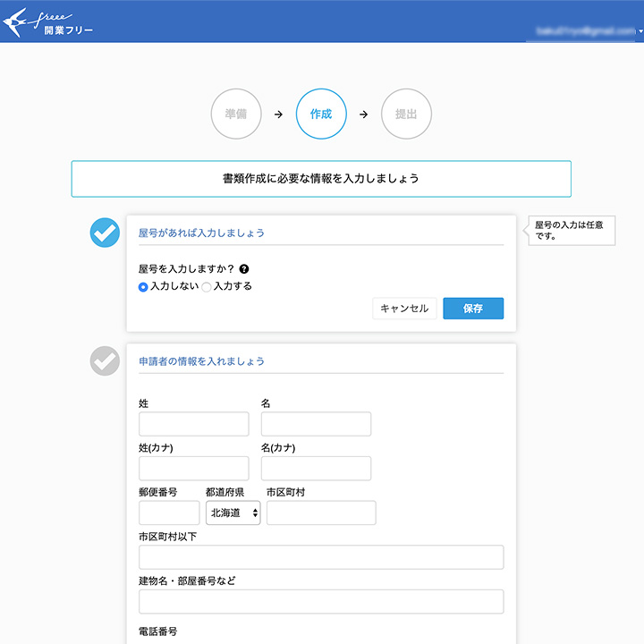Select the 入力する radio button
Screen dimensions: 644x644
(207, 287)
